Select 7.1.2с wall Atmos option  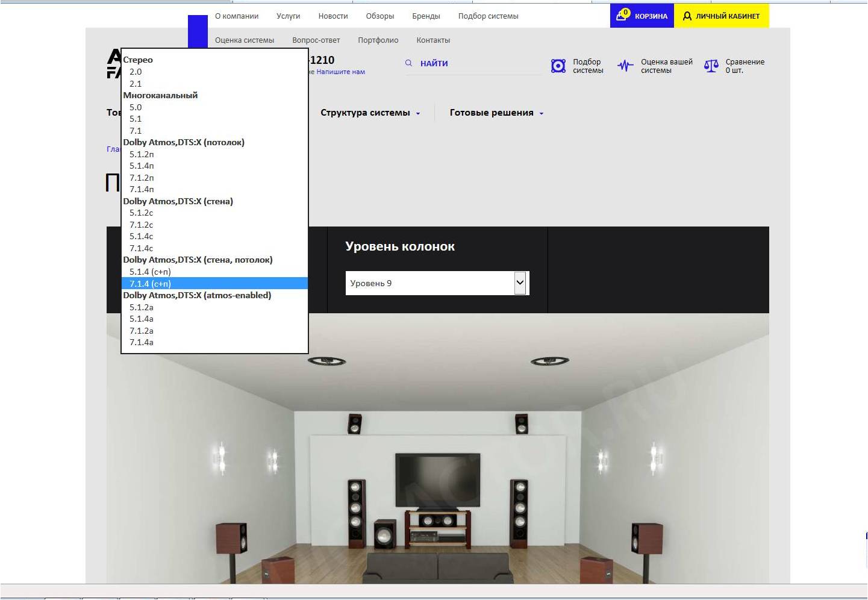coord(214,225)
